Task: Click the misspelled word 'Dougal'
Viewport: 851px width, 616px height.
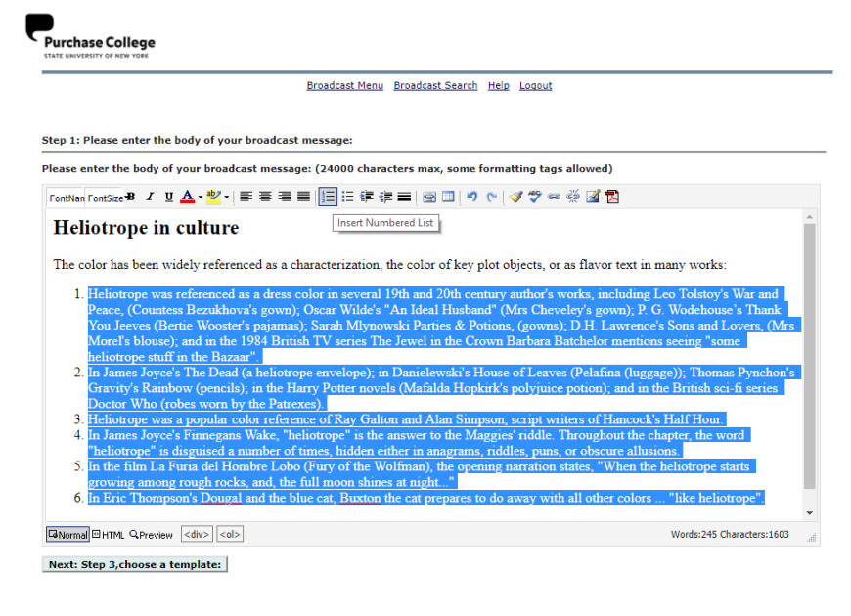Action: click(221, 498)
